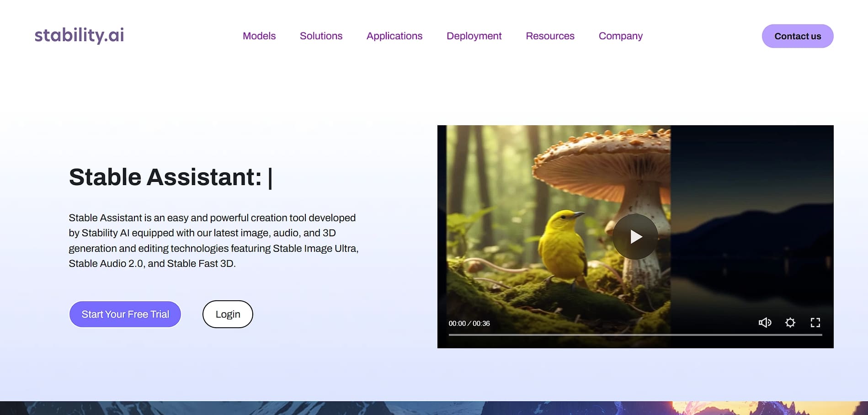
Task: Click the Stable Assistant description paragraph
Action: (x=213, y=240)
